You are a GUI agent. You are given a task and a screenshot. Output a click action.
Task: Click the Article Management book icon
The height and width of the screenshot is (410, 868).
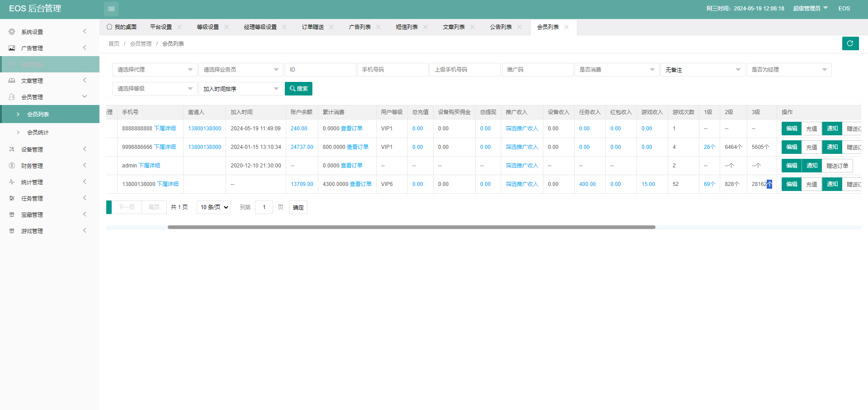pos(12,81)
